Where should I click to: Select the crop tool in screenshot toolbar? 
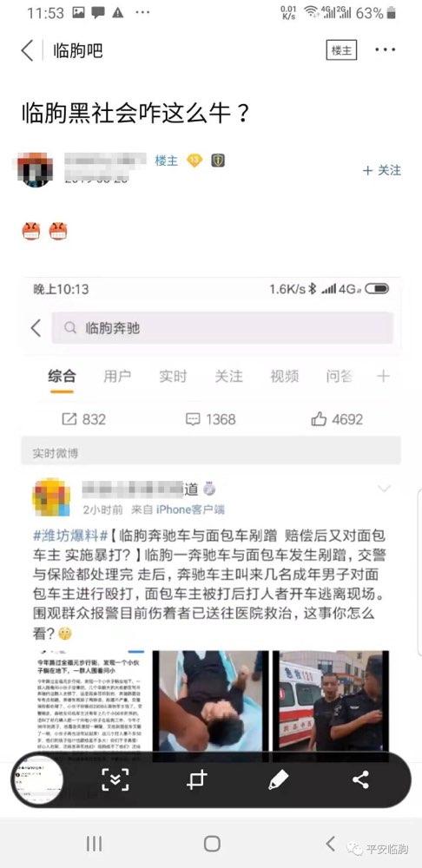pos(196,779)
